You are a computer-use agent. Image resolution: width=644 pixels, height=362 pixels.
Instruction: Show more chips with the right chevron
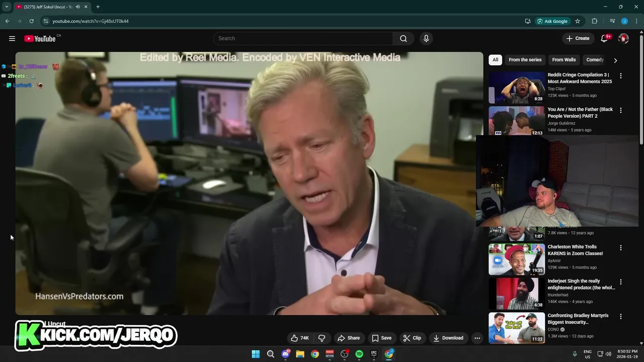615,60
